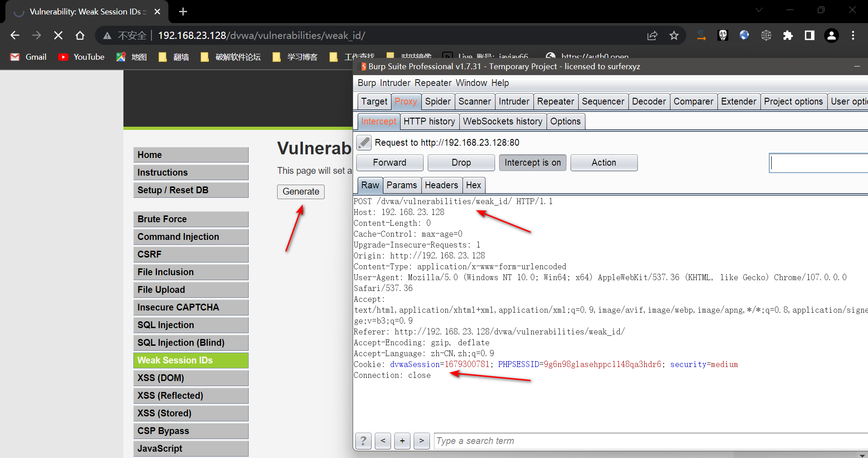
Task: Select the Headers view tab
Action: tap(441, 185)
